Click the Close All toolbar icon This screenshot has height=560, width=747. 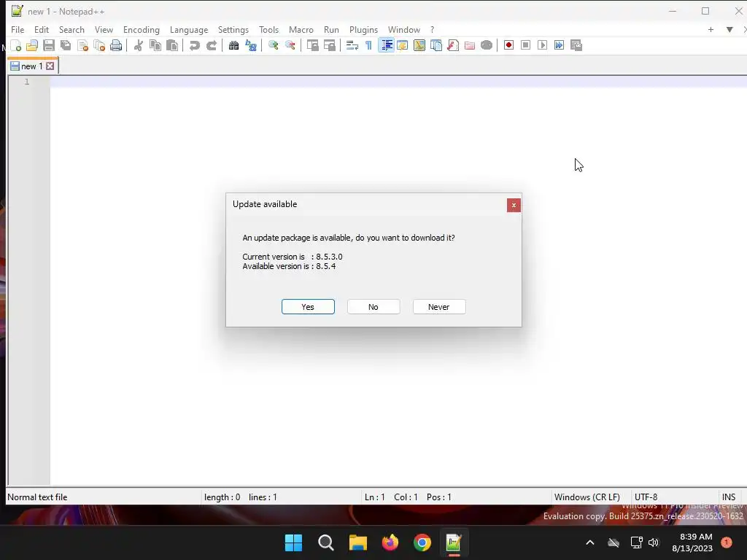(99, 45)
